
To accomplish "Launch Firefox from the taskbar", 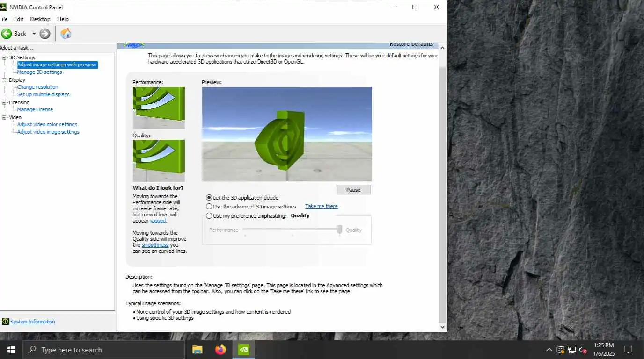I will [x=220, y=350].
